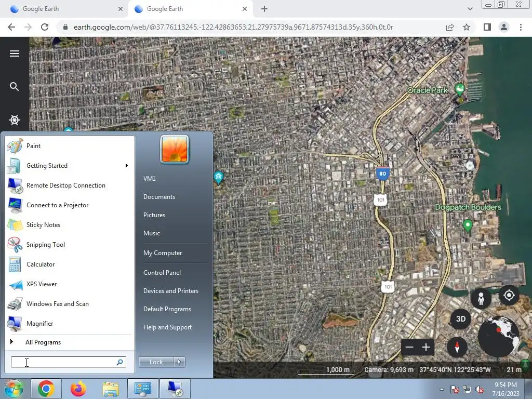This screenshot has height=399, width=532.
Task: Toggle the Chrome side panel
Action: click(487, 27)
